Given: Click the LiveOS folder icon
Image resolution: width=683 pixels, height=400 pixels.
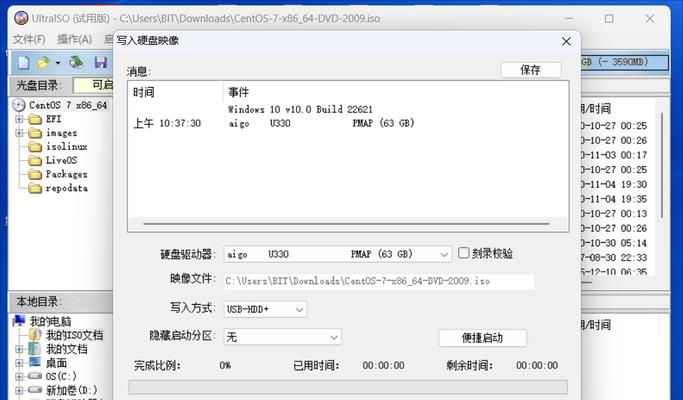Looking at the screenshot, I should tap(35, 161).
